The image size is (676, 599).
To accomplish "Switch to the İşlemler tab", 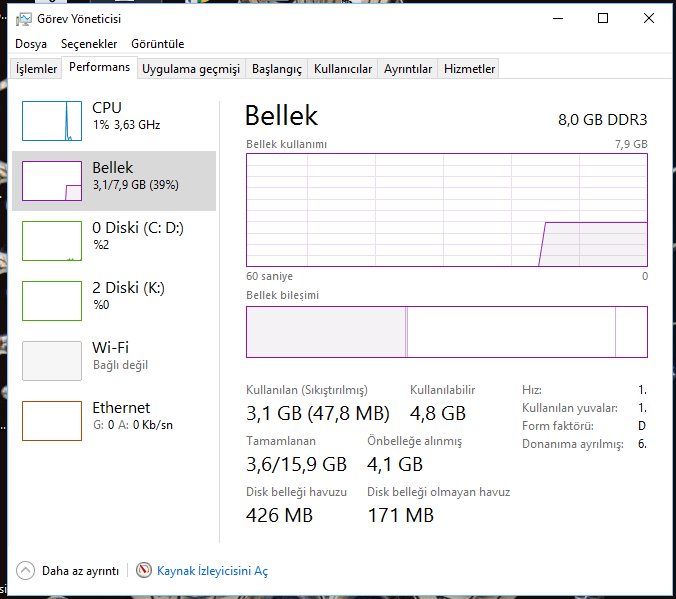I will pos(37,69).
